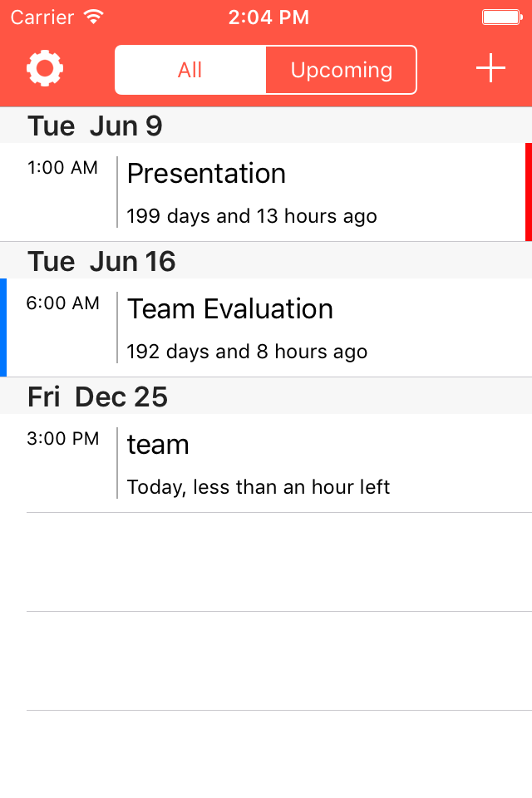Open settings with the gear icon
532x798 pixels.
pyautogui.click(x=45, y=68)
